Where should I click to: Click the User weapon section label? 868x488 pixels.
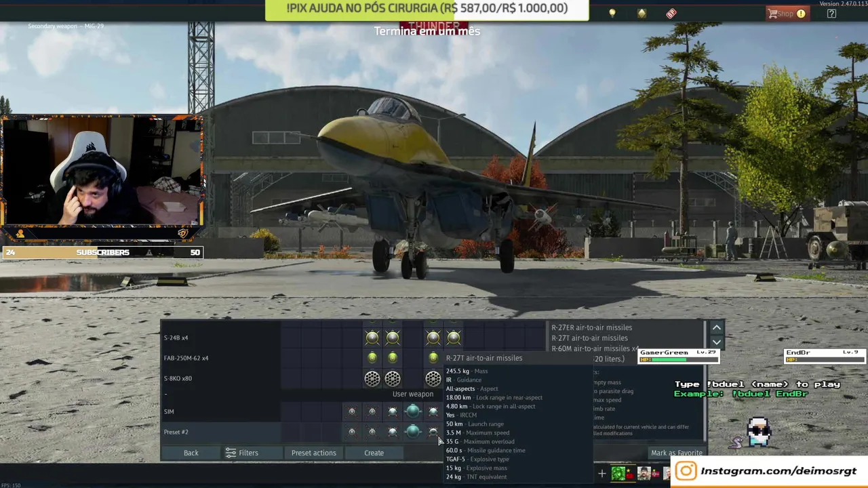[x=412, y=394]
